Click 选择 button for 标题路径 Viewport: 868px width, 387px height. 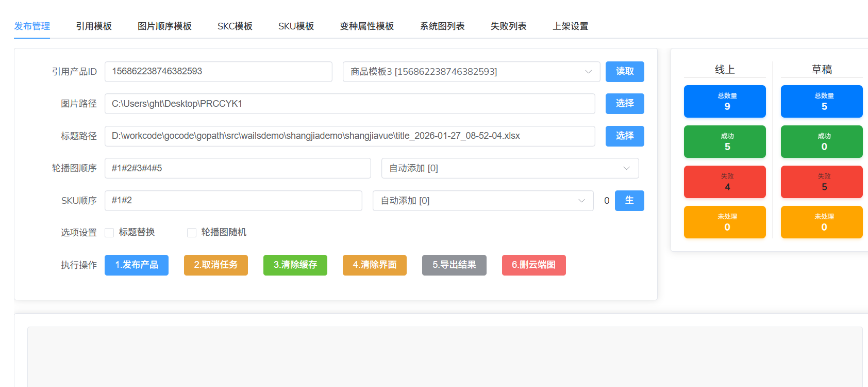(x=624, y=136)
